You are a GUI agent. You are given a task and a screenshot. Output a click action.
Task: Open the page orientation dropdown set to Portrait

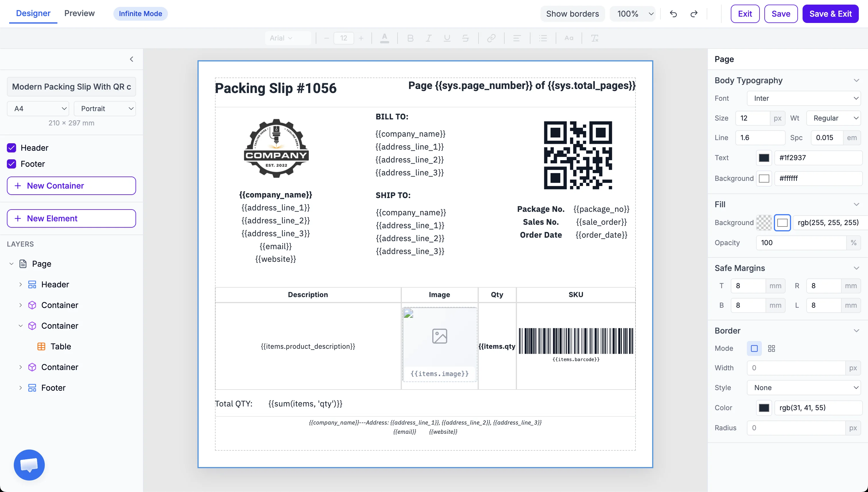pos(105,109)
